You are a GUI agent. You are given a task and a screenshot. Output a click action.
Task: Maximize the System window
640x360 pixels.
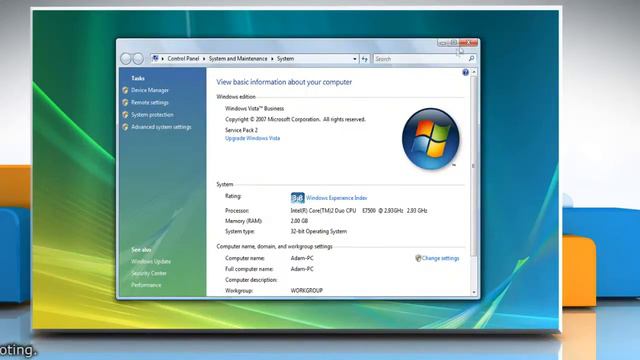click(453, 42)
